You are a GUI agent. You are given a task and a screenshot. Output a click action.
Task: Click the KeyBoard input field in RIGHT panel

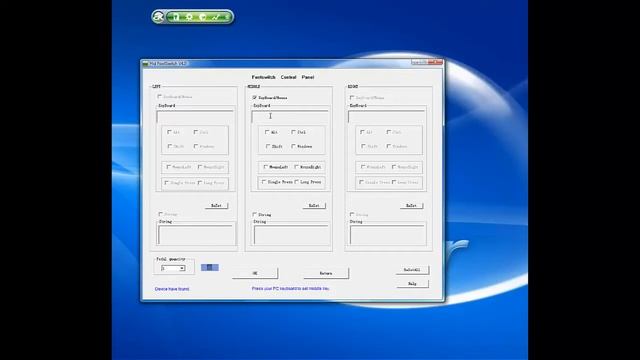coord(387,117)
